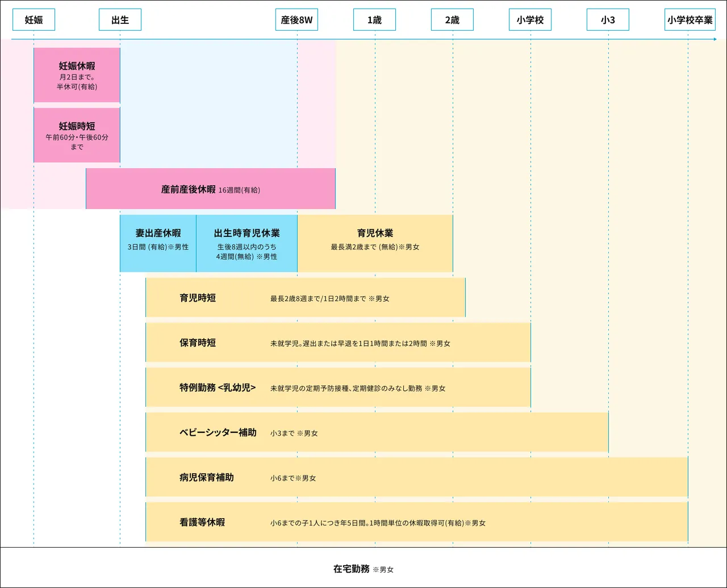
Task: Select the 小学校 timeline marker
Action: click(x=529, y=19)
